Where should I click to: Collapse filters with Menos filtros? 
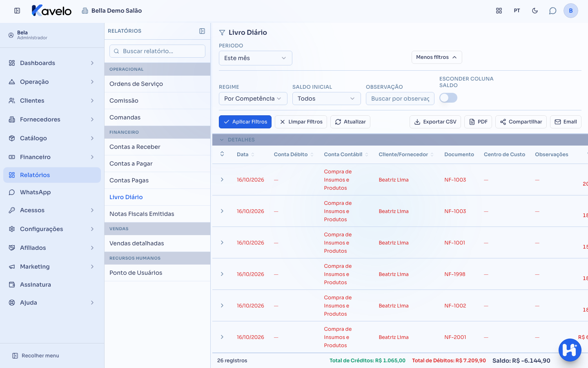437,57
